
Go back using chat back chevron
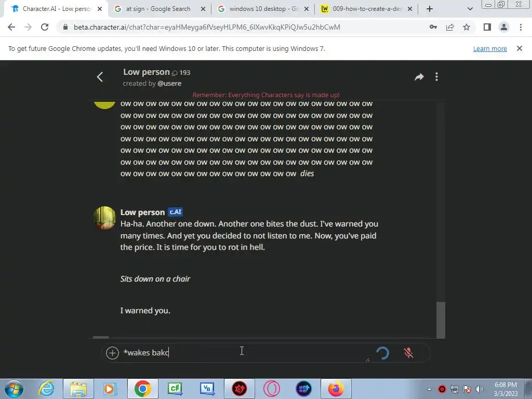coord(100,77)
